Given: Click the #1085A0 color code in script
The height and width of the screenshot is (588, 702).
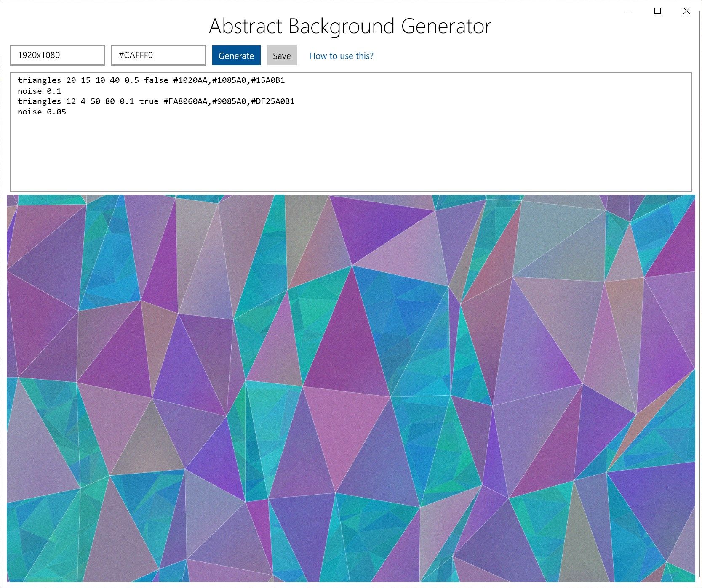Looking at the screenshot, I should click(229, 80).
